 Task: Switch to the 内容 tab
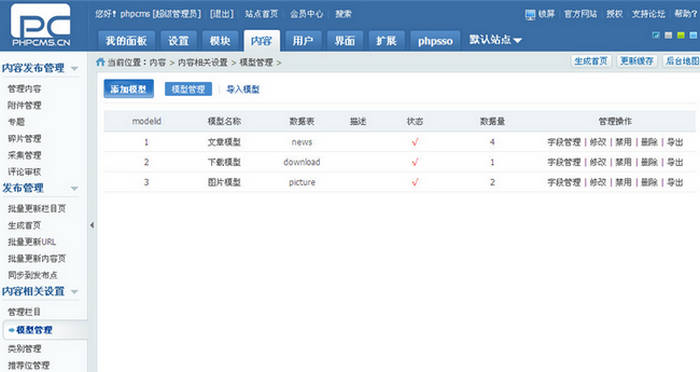coord(262,41)
